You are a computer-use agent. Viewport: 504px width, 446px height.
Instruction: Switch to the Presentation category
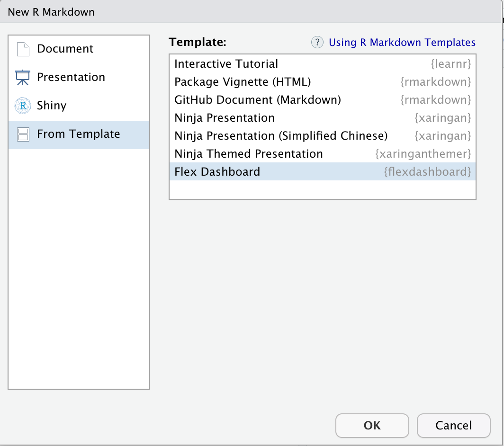tap(71, 77)
